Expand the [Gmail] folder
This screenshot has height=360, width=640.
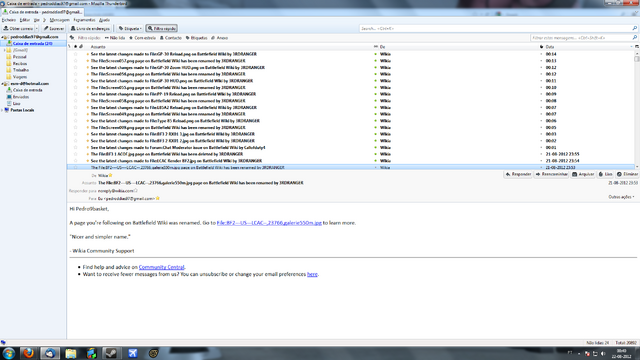4,50
